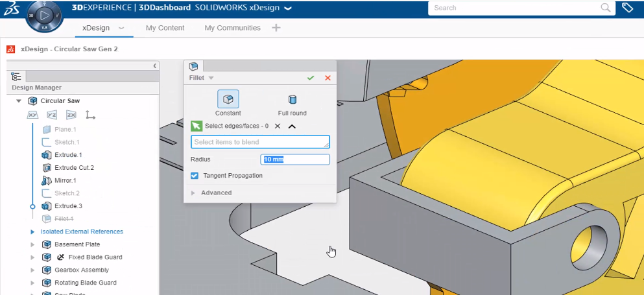Switch to the My Content tab

coord(165,28)
